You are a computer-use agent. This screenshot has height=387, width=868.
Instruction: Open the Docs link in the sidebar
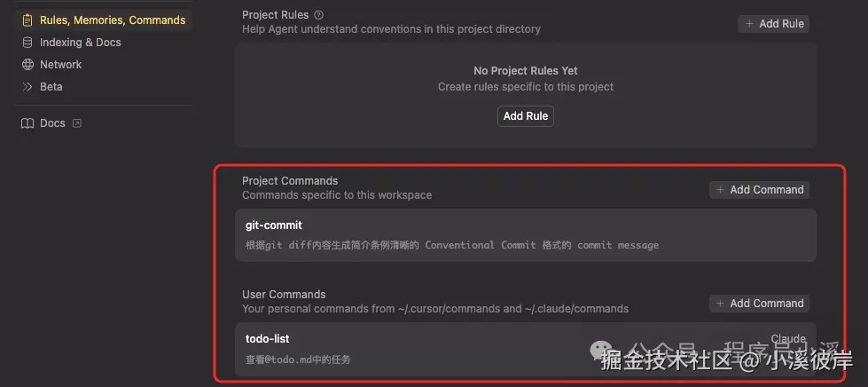click(52, 123)
